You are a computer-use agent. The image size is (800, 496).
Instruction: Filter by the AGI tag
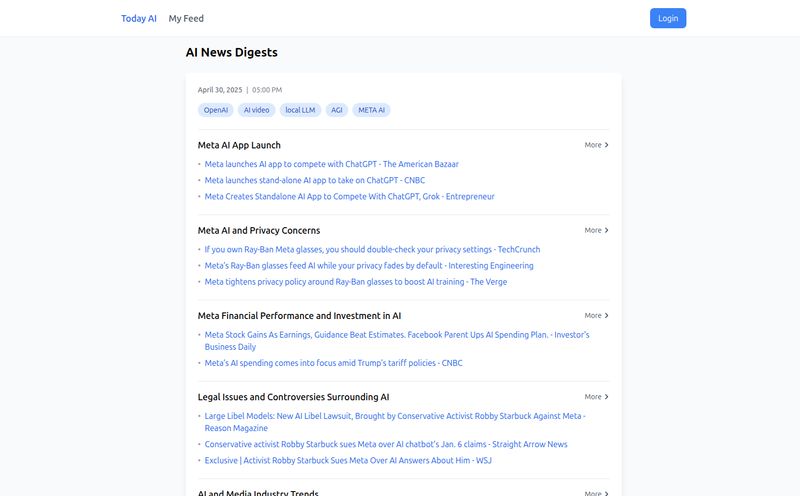click(337, 110)
